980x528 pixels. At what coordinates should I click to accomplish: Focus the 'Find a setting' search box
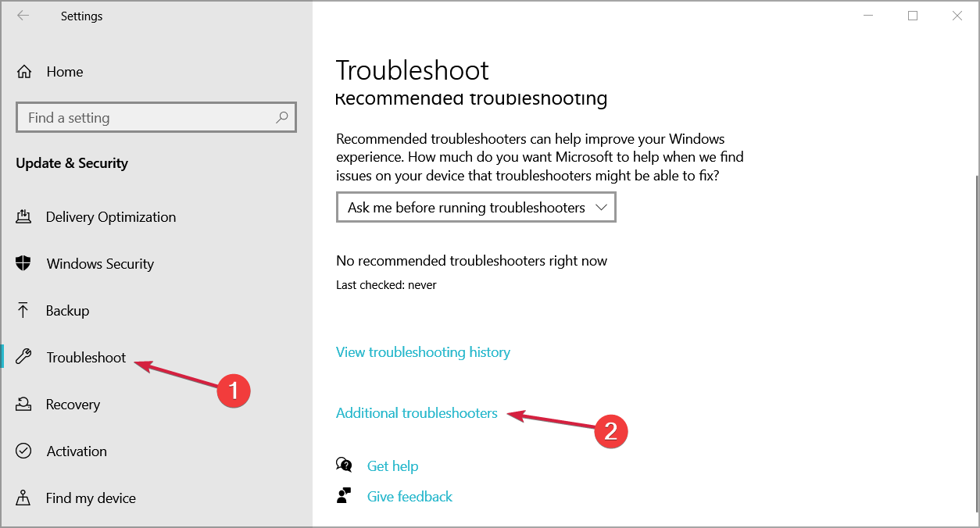click(156, 118)
